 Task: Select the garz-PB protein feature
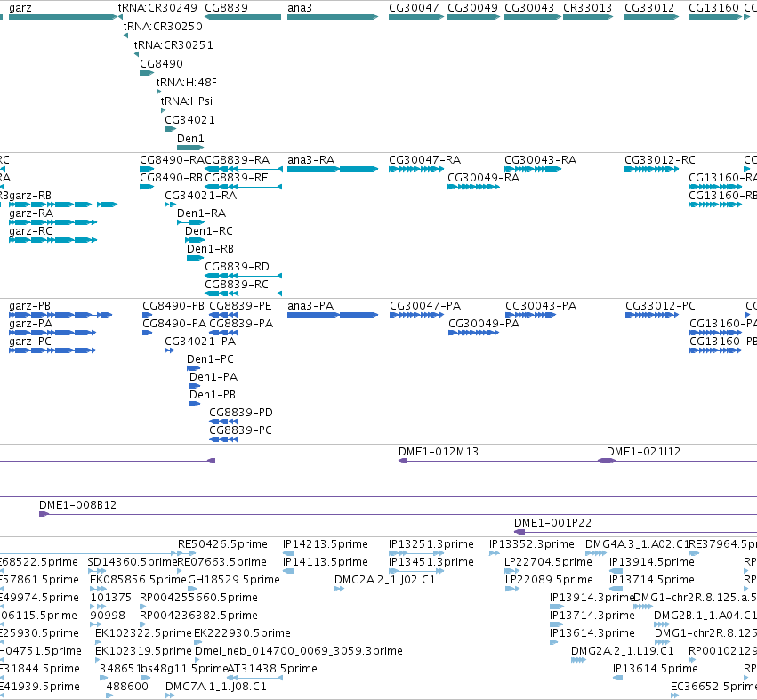click(60, 315)
